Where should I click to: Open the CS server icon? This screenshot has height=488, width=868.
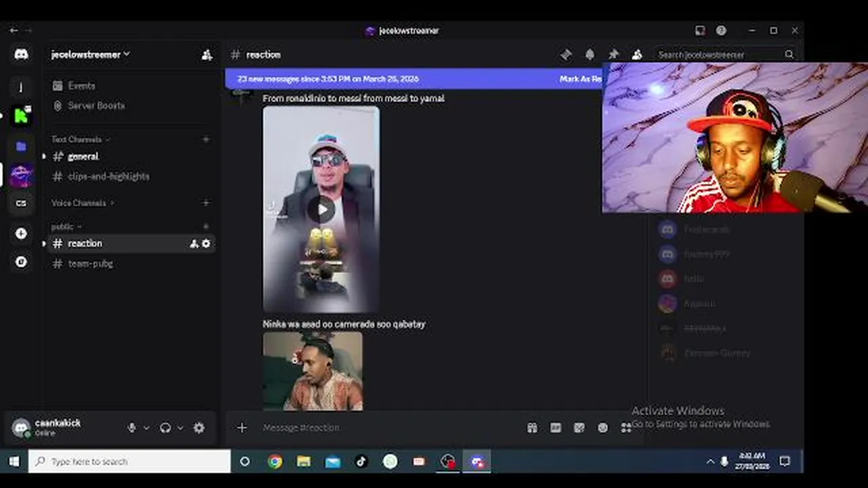pos(21,203)
